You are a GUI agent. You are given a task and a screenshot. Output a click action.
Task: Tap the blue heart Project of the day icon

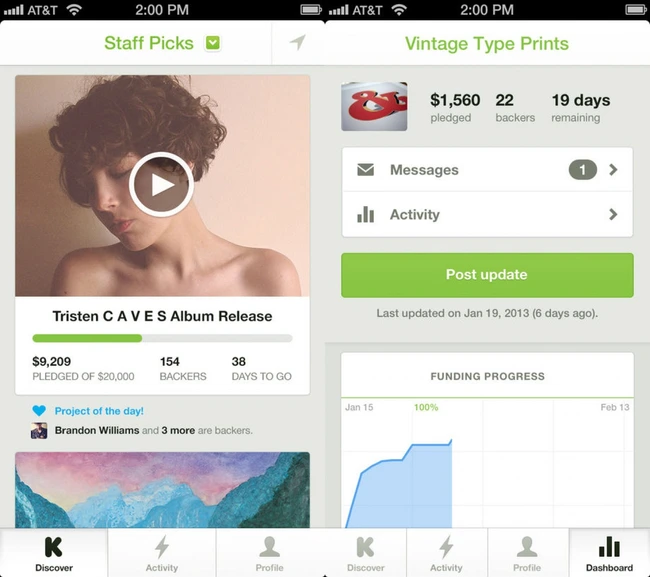(39, 411)
